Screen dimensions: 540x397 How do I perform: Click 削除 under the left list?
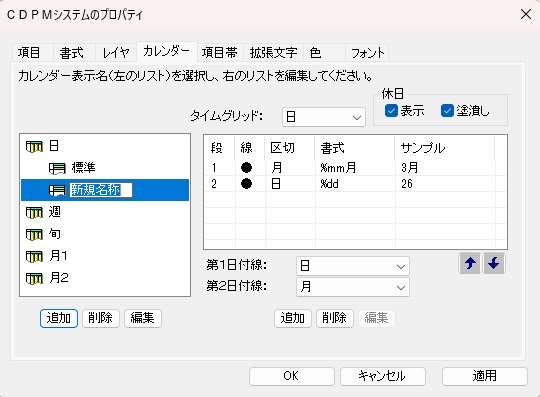click(101, 318)
